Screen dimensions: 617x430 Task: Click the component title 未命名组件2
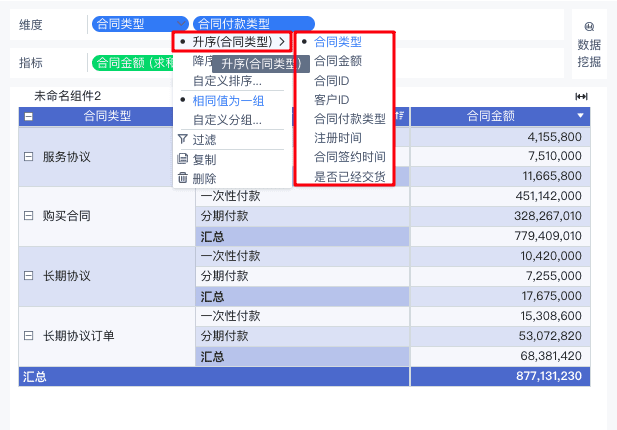click(x=68, y=96)
